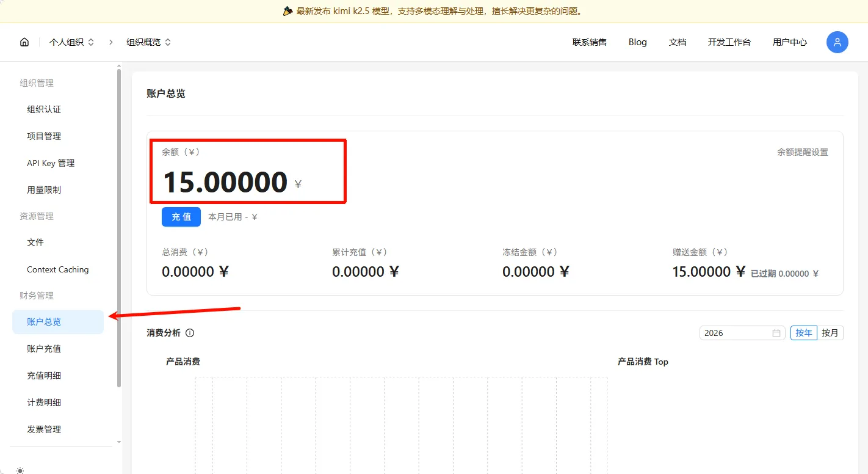Expand the 组织概览 breadcrumb dropdown
This screenshot has width=868, height=474.
[x=148, y=42]
